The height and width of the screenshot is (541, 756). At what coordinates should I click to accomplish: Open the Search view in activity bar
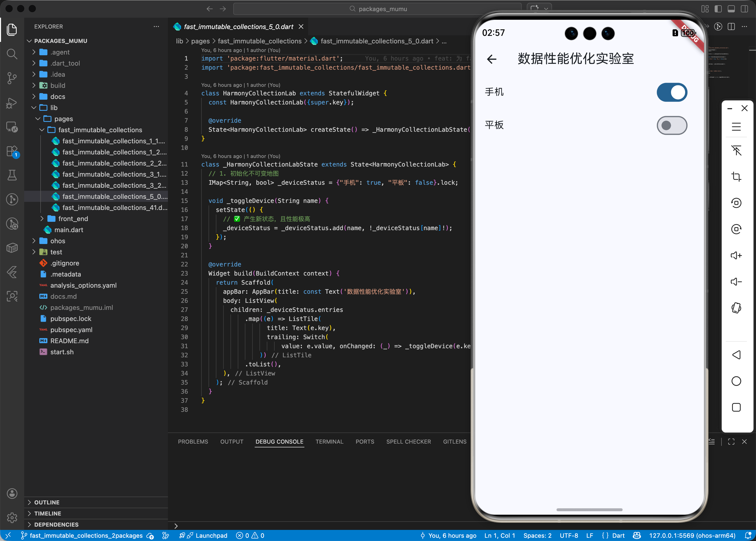12,54
